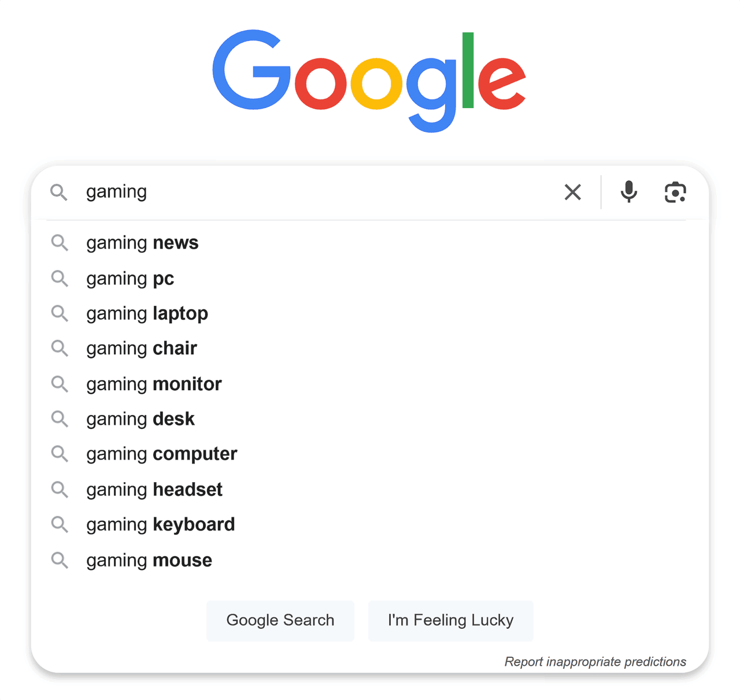Click the I'm Feeling Lucky button
Screen dimensions: 740x700
coord(450,620)
